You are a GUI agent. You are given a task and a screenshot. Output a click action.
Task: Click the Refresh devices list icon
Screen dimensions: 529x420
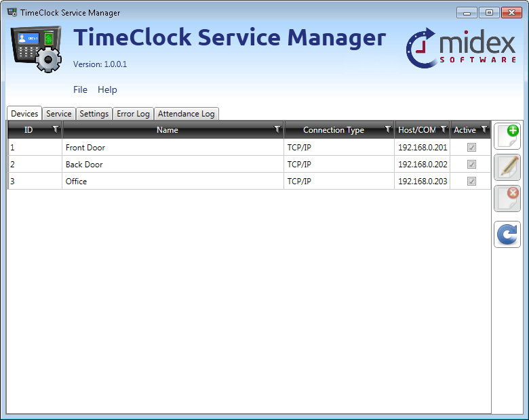coord(507,234)
